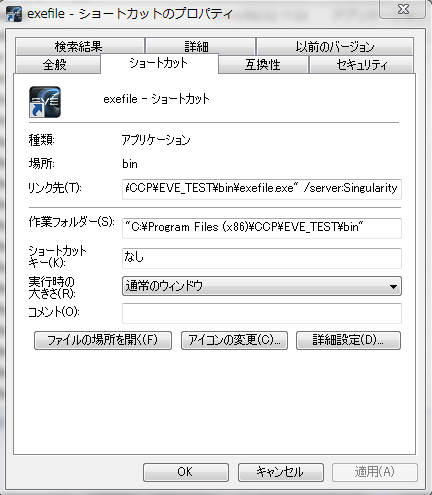Open the 検索結果 tab
The width and height of the screenshot is (432, 495).
click(79, 46)
